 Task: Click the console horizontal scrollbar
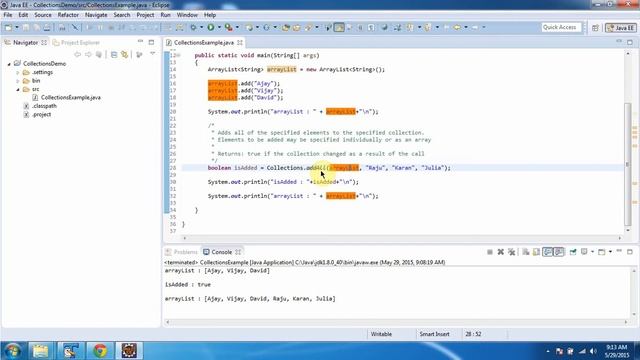(396, 322)
